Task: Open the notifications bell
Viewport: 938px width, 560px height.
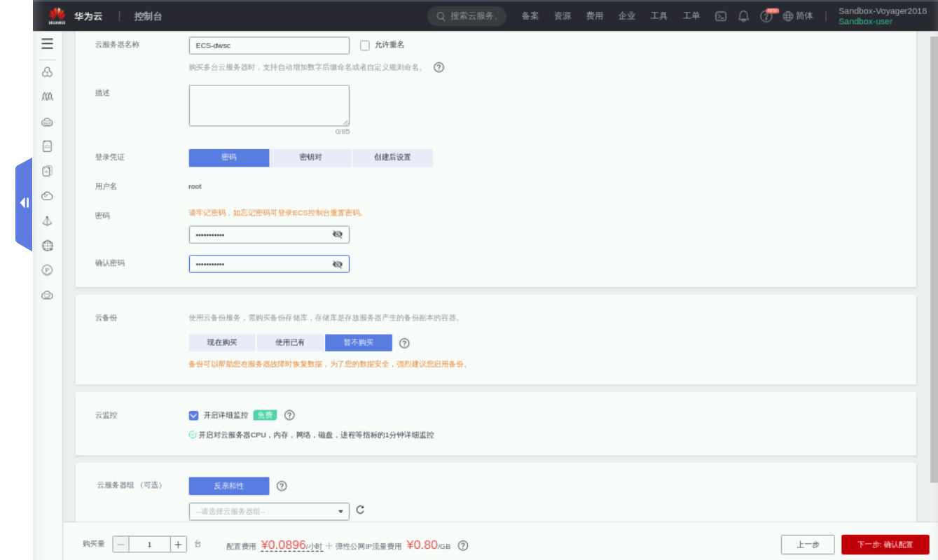Action: 743,16
